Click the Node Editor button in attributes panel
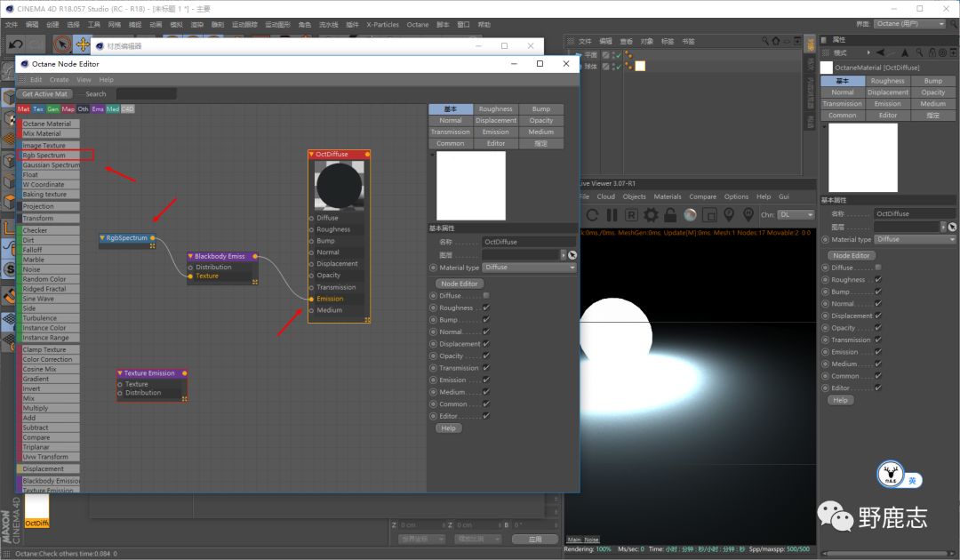The image size is (960, 560). (851, 255)
